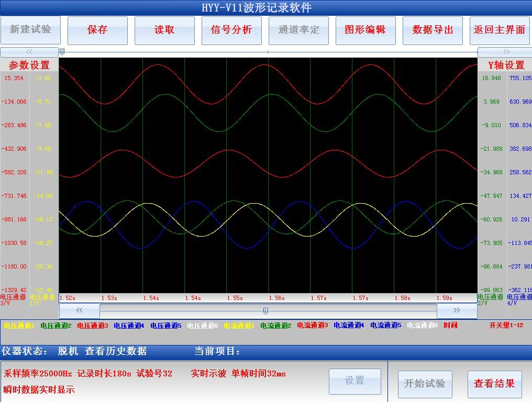
Task: Click the top-left double-left arrow button
Action: click(29, 52)
